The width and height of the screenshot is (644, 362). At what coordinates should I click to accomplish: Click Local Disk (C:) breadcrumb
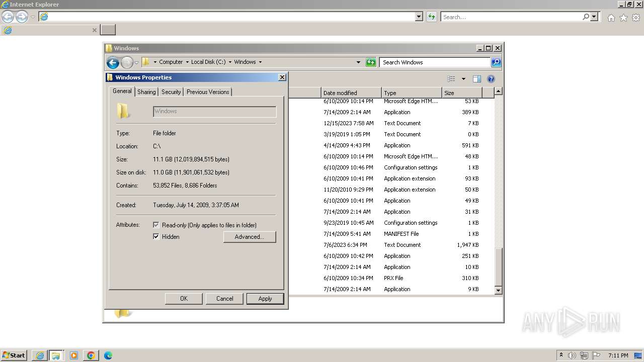pos(208,62)
